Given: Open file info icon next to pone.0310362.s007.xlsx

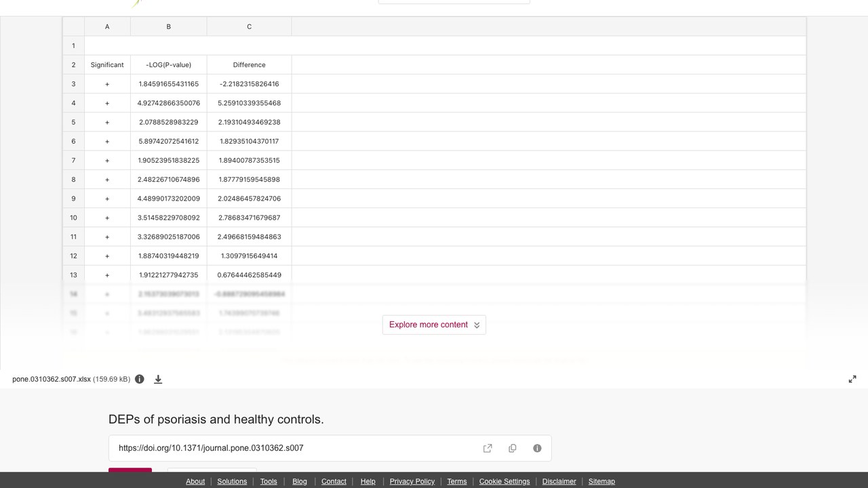Looking at the screenshot, I should click(140, 379).
